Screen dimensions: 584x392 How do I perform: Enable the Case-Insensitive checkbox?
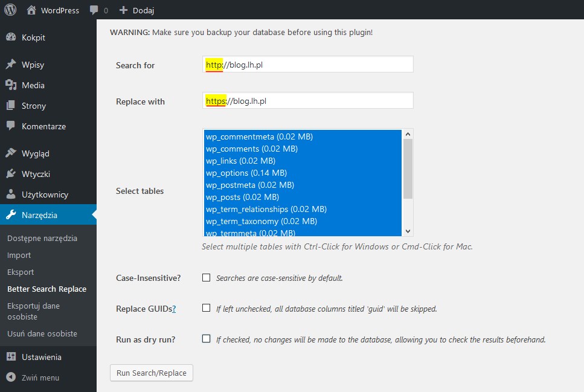coord(206,278)
